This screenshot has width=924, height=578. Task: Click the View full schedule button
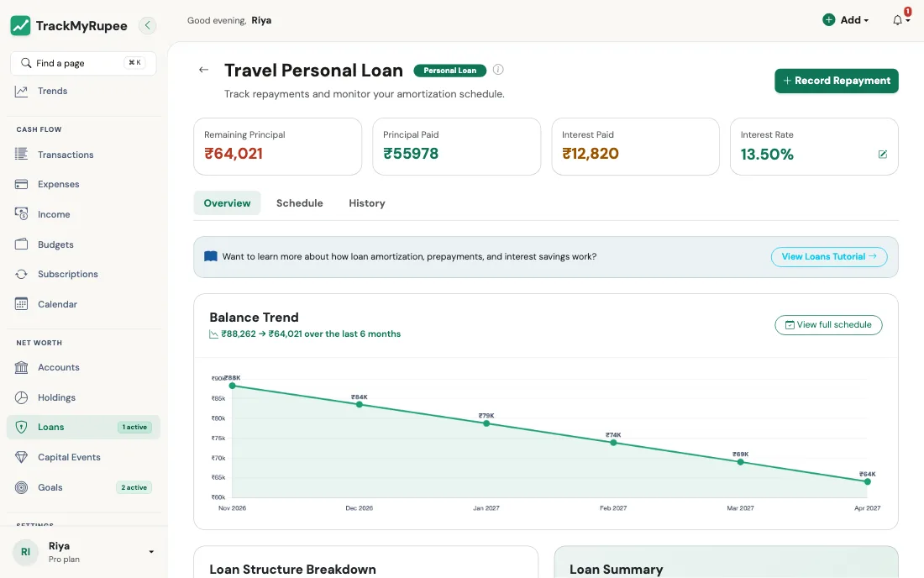pos(828,324)
